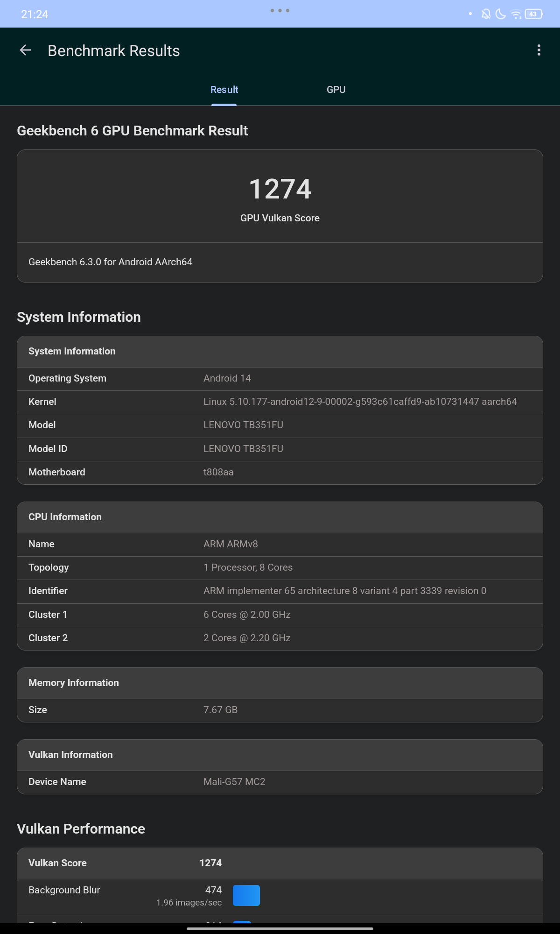Tap the 7.67 GB memory size value
Image resolution: width=560 pixels, height=934 pixels.
(220, 710)
